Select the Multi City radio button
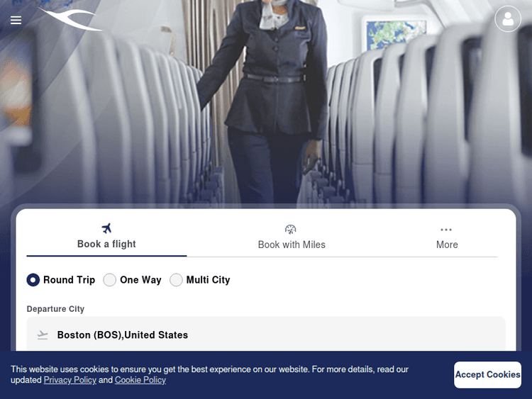 [x=176, y=280]
